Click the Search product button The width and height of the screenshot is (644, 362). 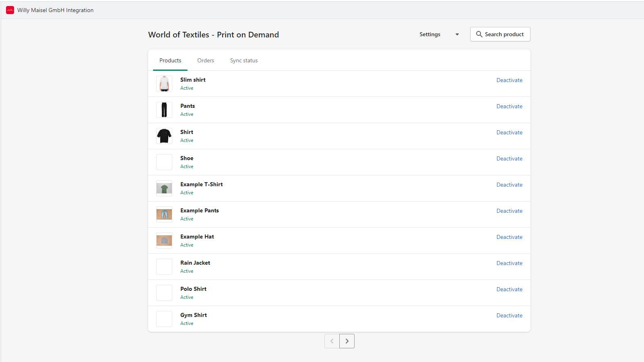pyautogui.click(x=500, y=34)
